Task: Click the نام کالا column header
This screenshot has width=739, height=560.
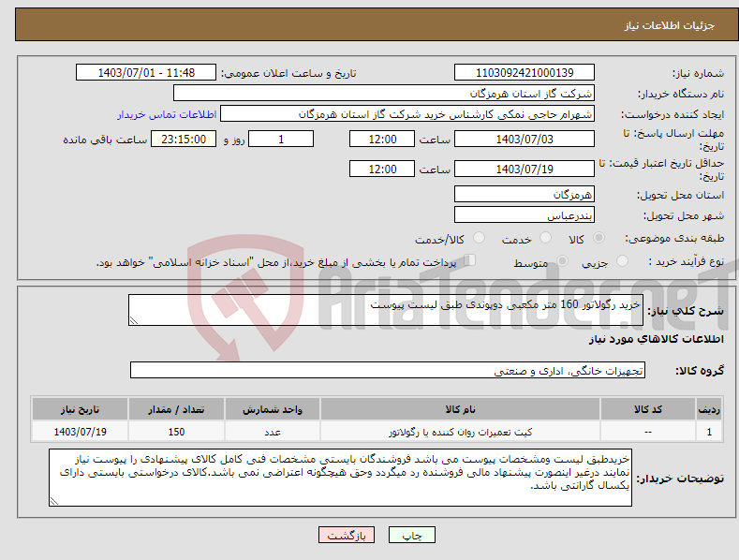Action: [x=460, y=409]
